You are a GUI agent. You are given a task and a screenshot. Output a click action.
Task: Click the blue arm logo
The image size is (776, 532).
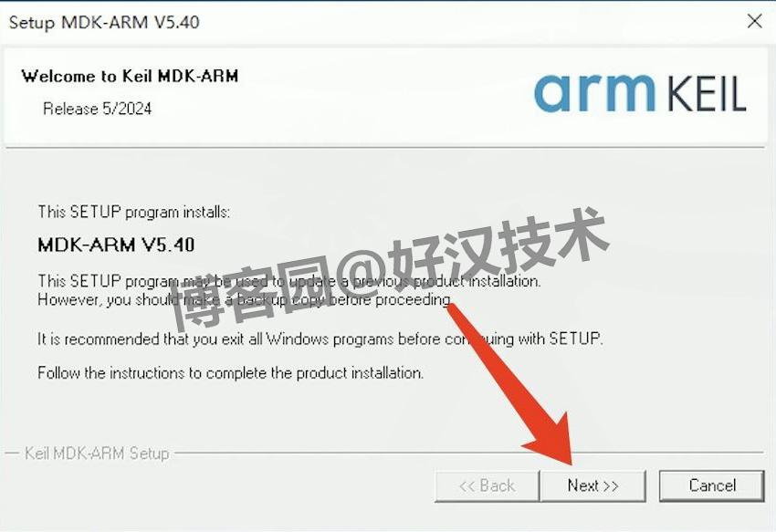click(595, 93)
